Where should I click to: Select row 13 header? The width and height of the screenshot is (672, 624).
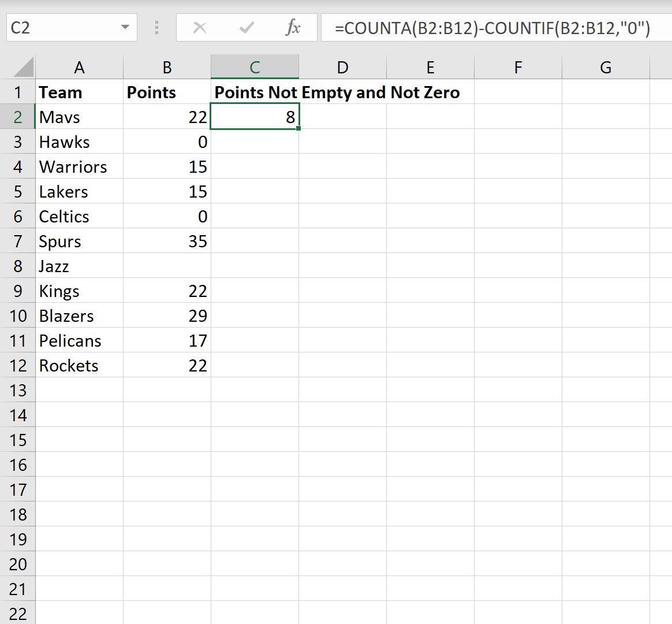click(17, 390)
